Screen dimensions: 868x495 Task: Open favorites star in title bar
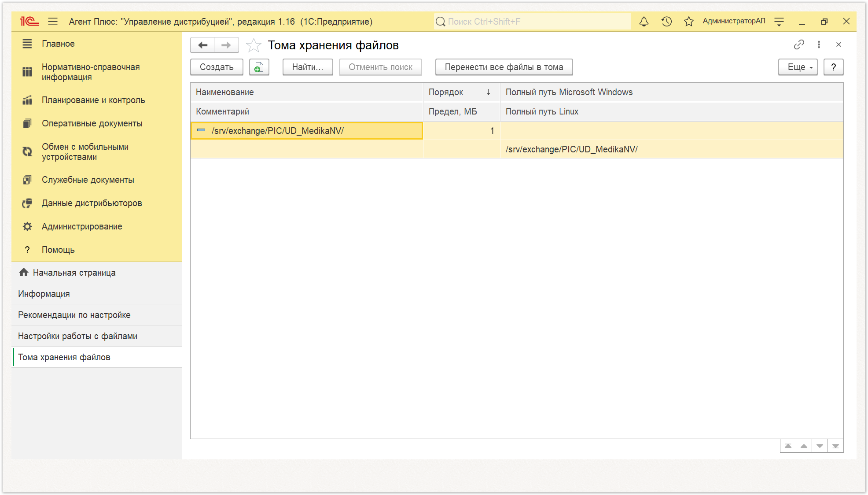[x=689, y=21]
